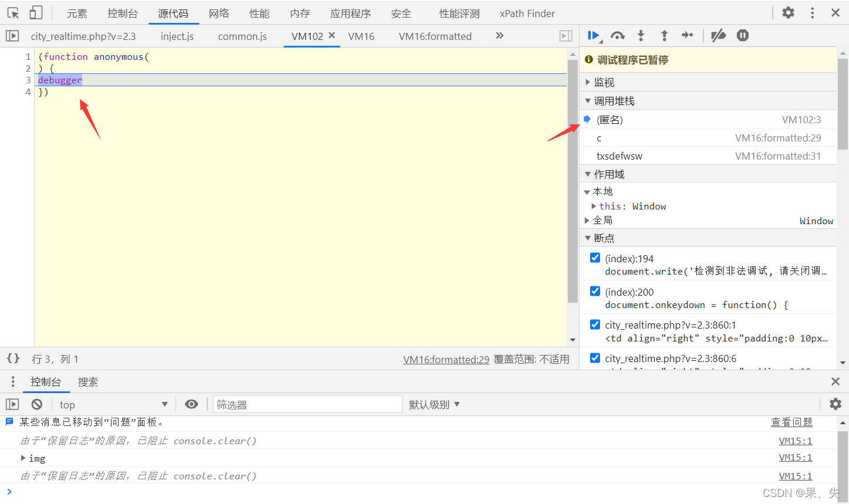Select call stack frame c

tap(708, 138)
